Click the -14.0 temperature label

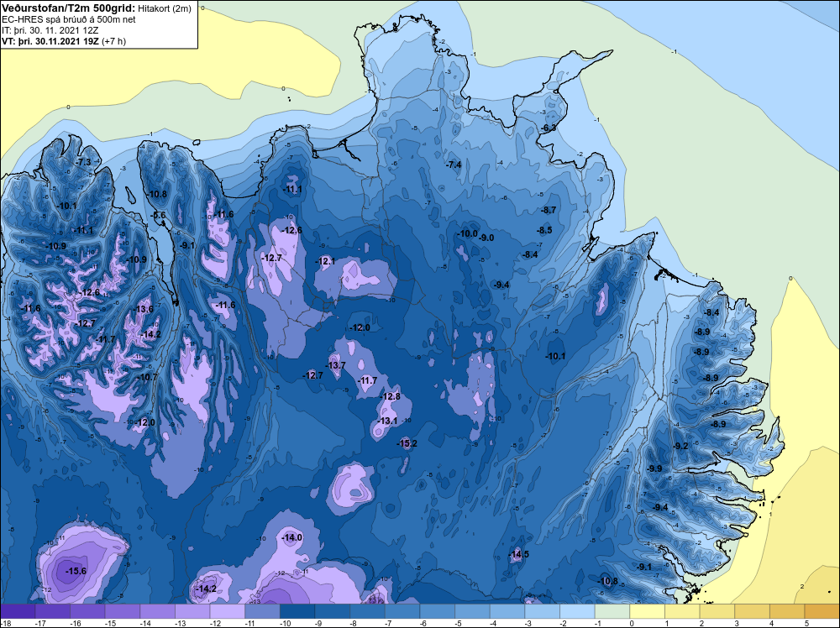pos(292,537)
